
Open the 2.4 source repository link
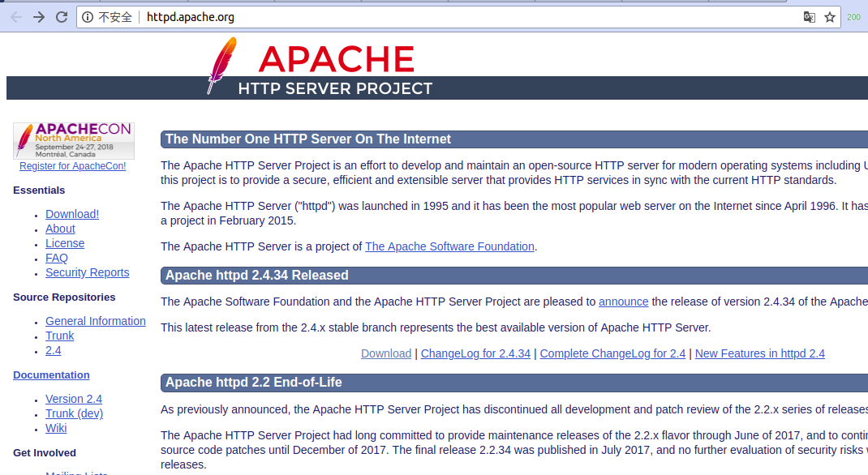54,351
